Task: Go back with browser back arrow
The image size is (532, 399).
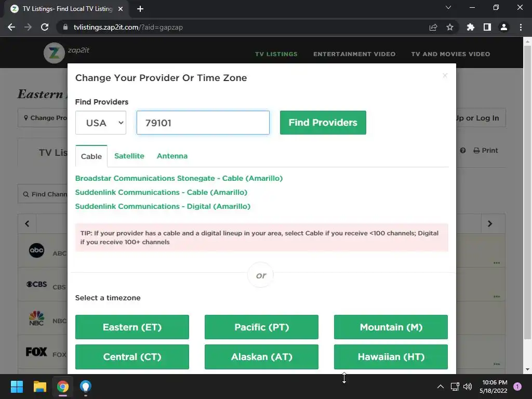Action: coord(11,27)
